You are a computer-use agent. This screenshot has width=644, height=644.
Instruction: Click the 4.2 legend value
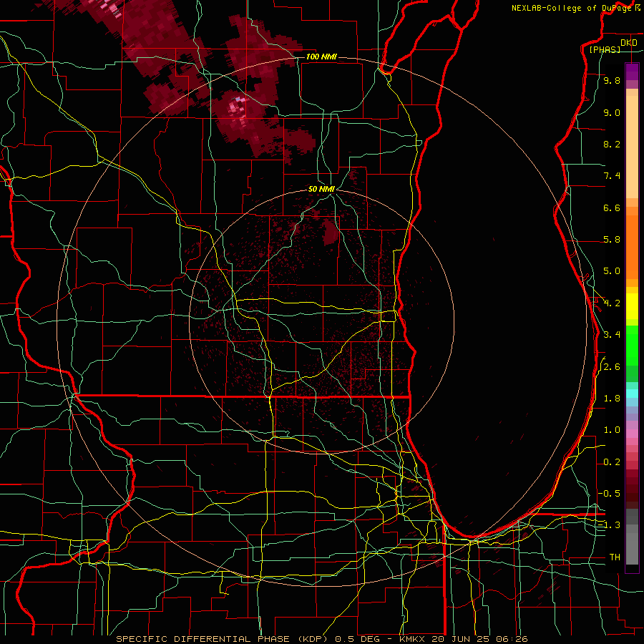click(612, 303)
